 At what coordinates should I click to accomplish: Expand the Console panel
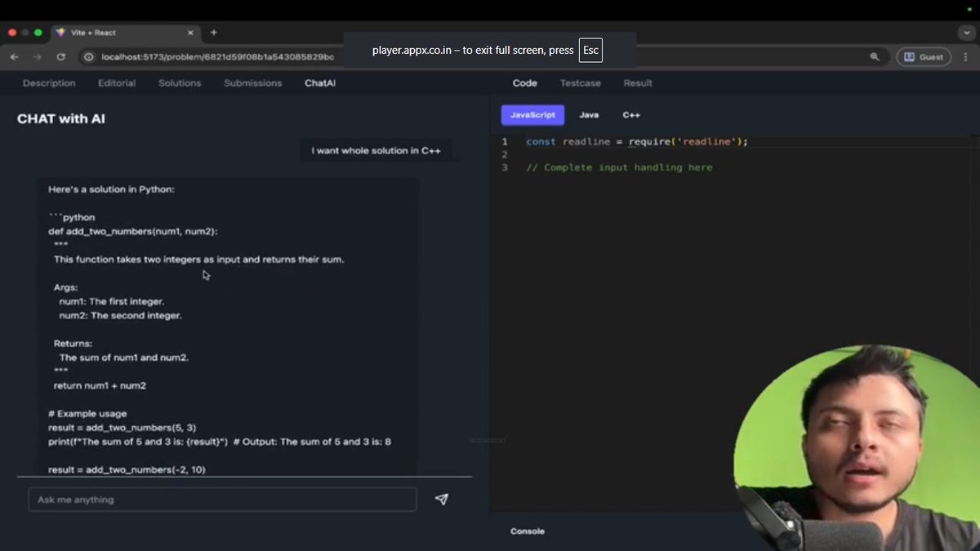pyautogui.click(x=527, y=531)
